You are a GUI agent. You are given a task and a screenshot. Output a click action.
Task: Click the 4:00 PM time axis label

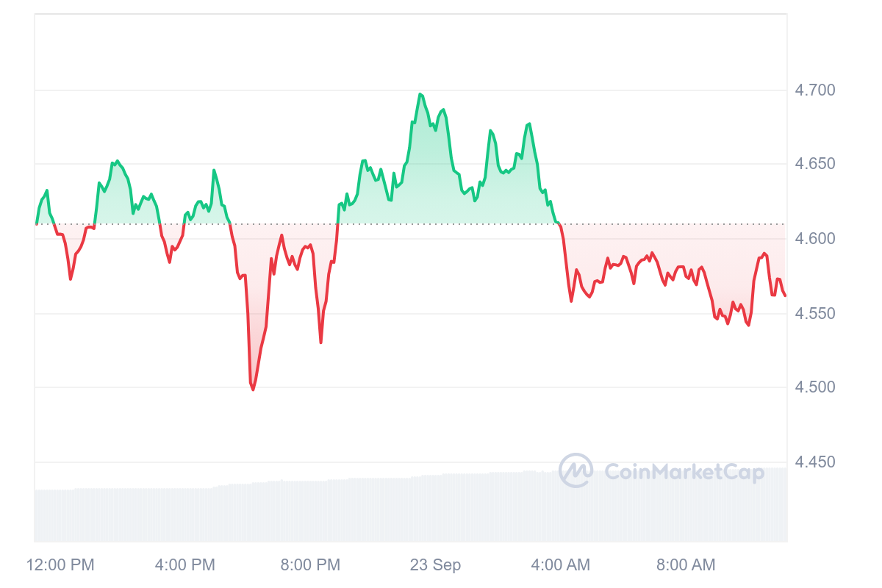click(185, 565)
